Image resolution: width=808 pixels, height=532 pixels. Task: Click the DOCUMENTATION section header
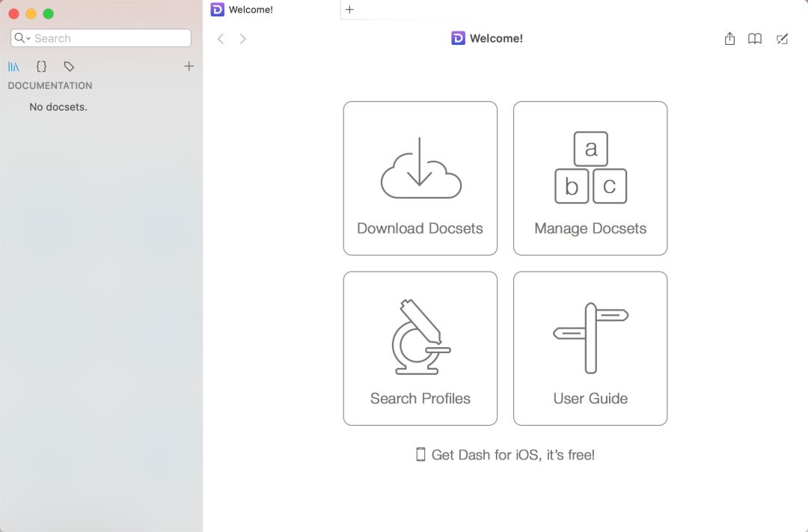50,85
